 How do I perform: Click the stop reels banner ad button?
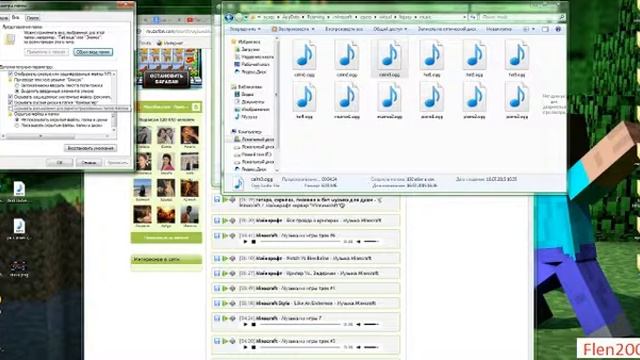point(167,79)
